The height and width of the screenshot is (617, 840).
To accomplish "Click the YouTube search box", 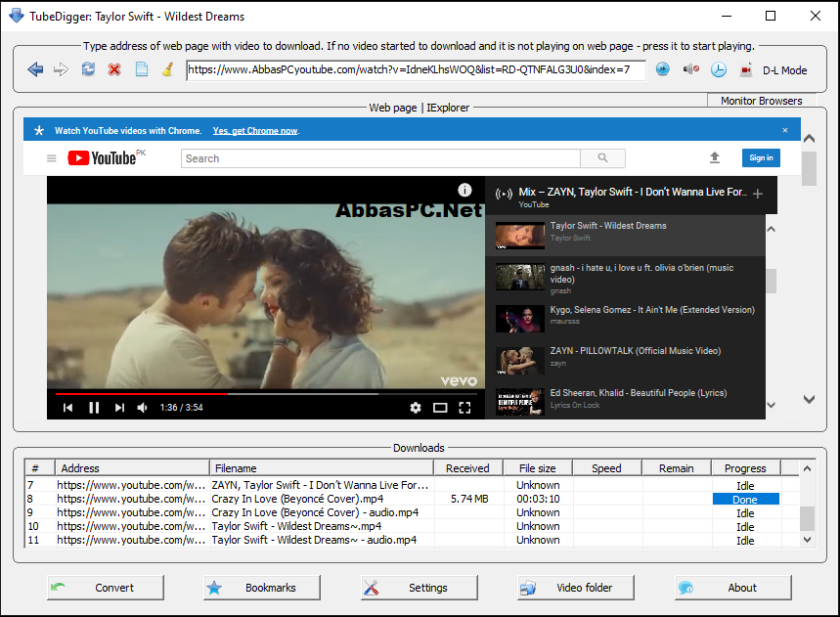I will pyautogui.click(x=380, y=158).
